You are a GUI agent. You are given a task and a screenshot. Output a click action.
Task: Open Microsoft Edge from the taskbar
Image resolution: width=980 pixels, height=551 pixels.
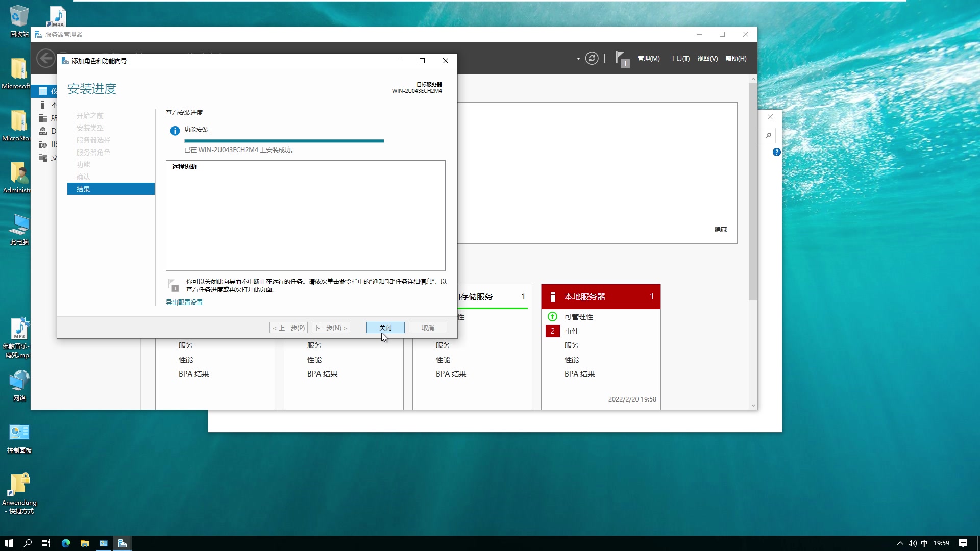(x=66, y=543)
